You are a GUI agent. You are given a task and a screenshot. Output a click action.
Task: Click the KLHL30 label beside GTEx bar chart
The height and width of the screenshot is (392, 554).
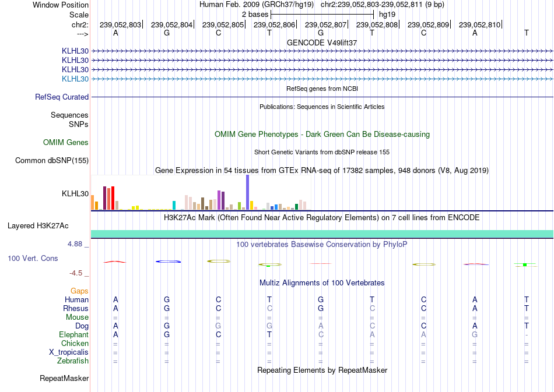click(75, 193)
